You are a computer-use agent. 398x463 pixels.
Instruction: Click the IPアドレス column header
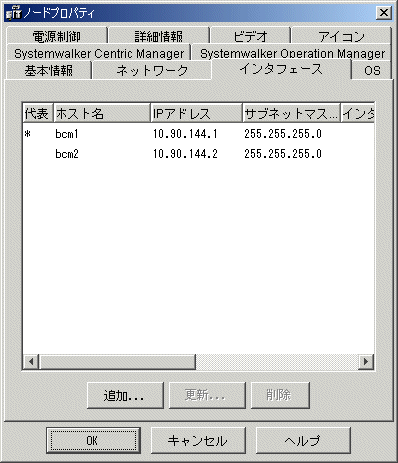click(x=196, y=113)
